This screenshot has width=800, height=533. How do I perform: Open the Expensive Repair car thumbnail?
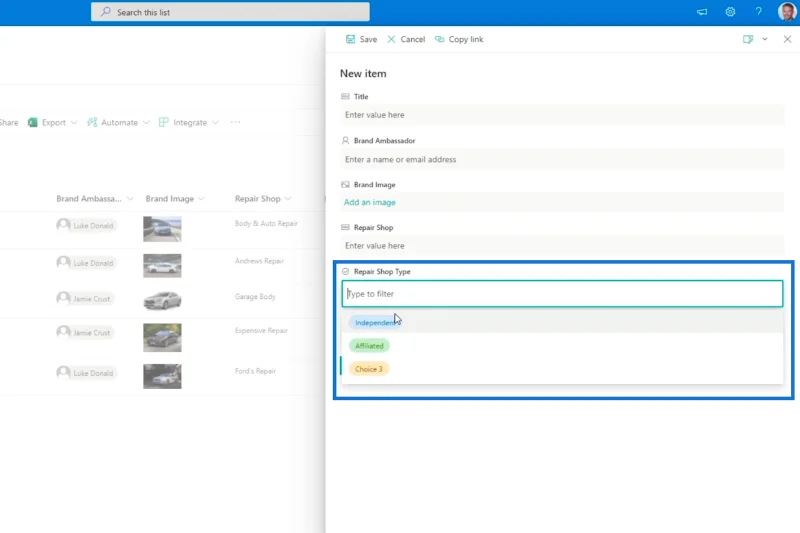(162, 338)
